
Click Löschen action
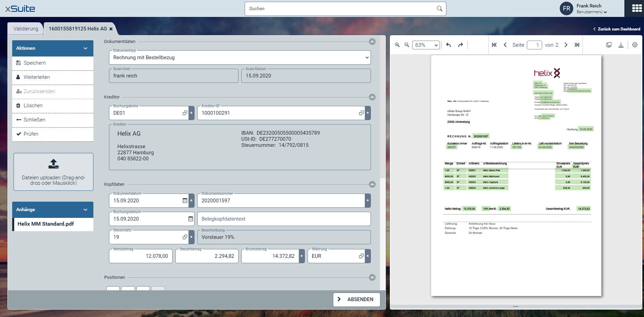[53, 106]
